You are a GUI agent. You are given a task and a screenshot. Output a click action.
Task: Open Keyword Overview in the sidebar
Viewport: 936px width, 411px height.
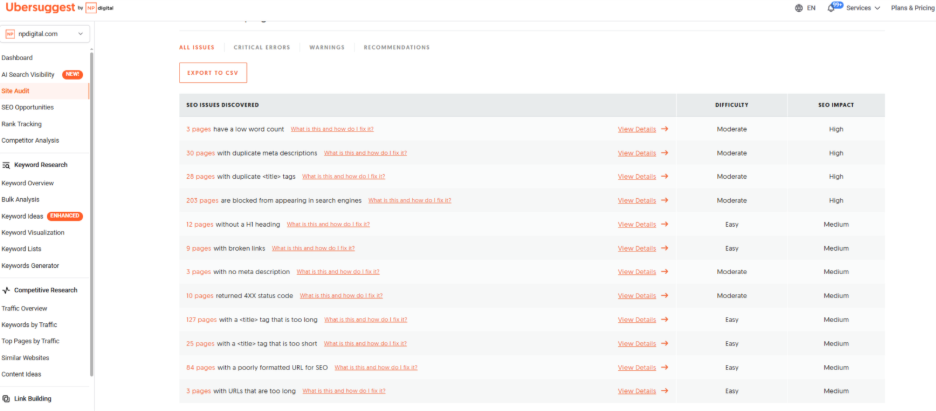tap(27, 183)
